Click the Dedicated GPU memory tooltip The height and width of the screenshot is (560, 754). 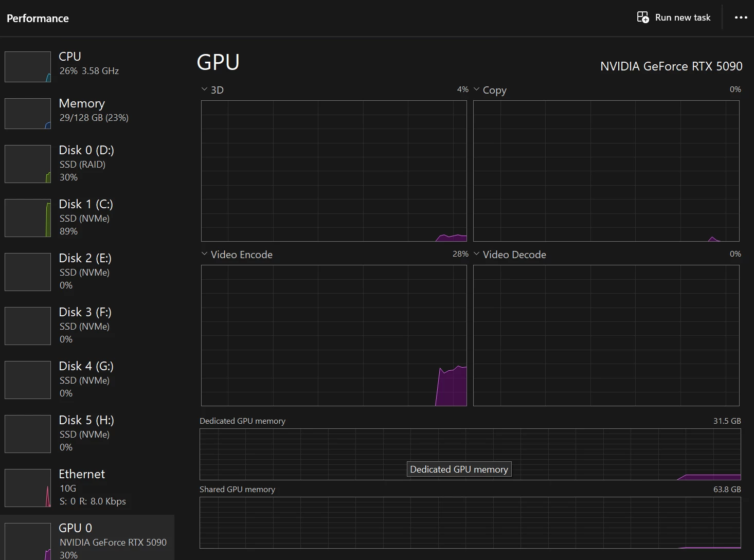(459, 469)
